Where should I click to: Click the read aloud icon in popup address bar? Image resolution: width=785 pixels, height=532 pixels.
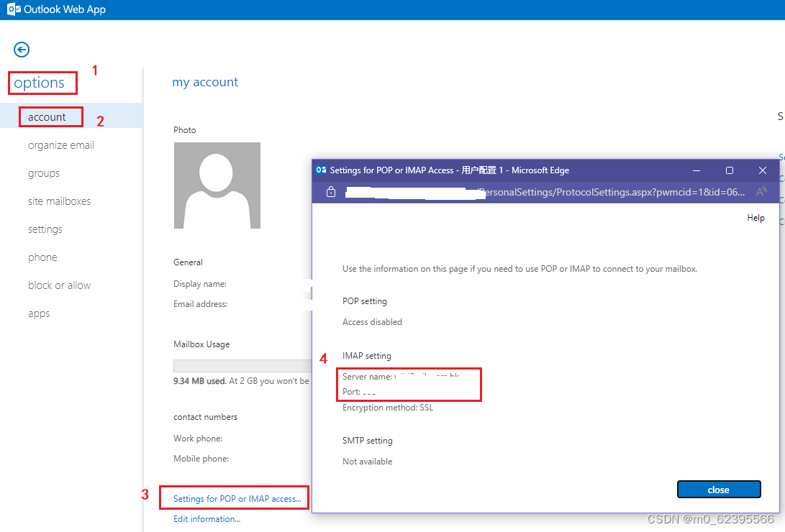coord(761,192)
